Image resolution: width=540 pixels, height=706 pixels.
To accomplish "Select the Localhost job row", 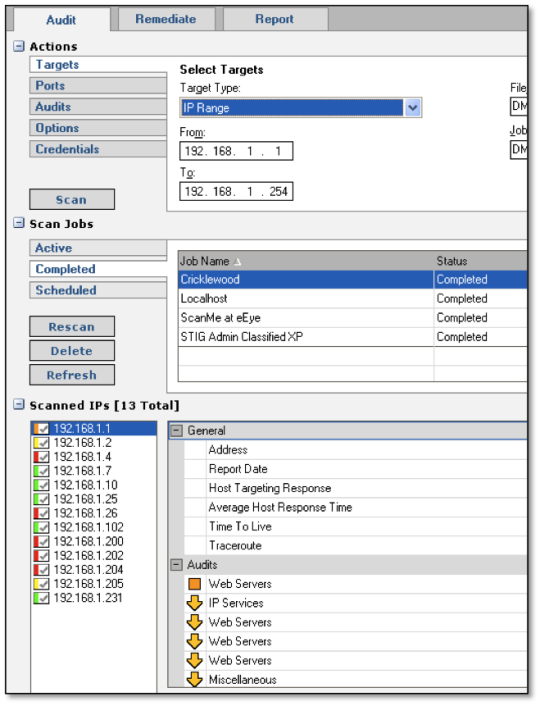I will [353, 299].
